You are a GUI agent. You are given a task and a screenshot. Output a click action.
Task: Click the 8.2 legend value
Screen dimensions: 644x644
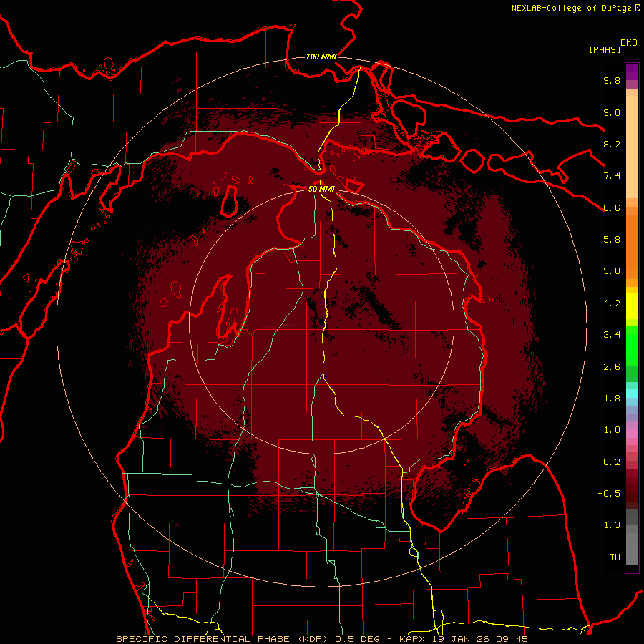612,144
